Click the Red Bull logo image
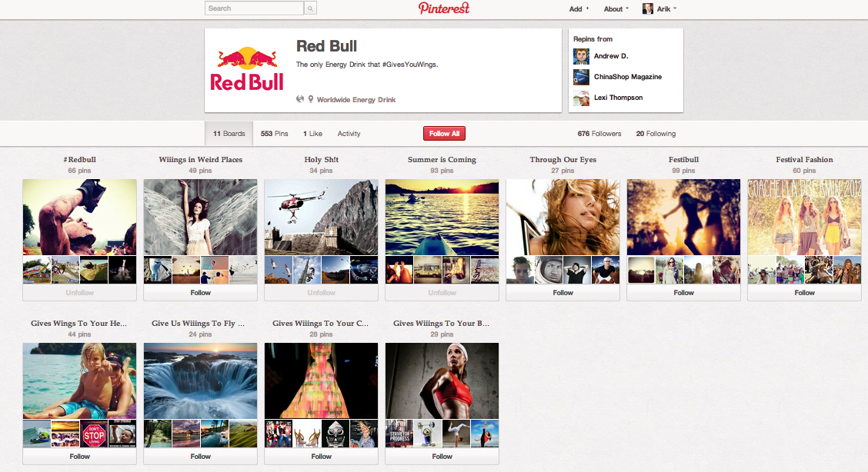868x472 pixels. click(x=247, y=70)
